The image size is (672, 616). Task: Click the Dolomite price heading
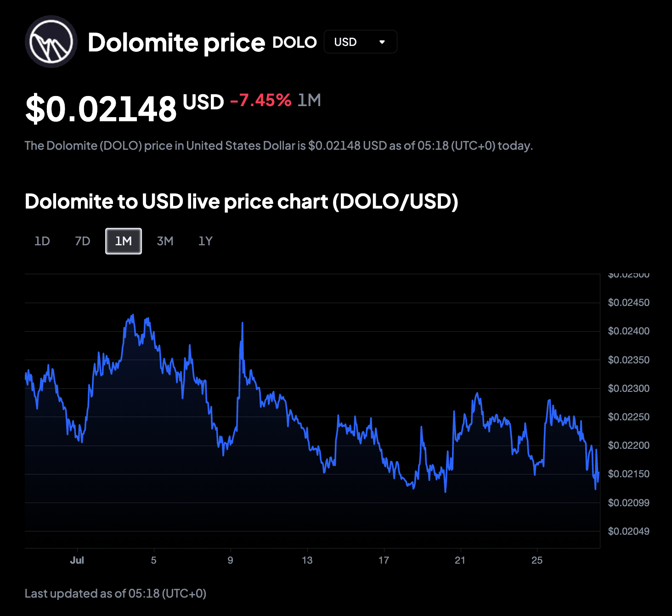pyautogui.click(x=176, y=42)
